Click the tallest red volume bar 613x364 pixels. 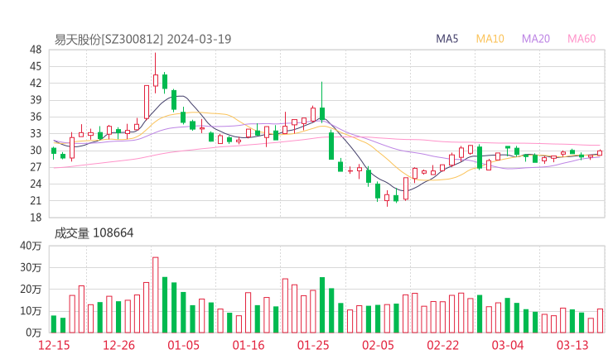pos(156,295)
